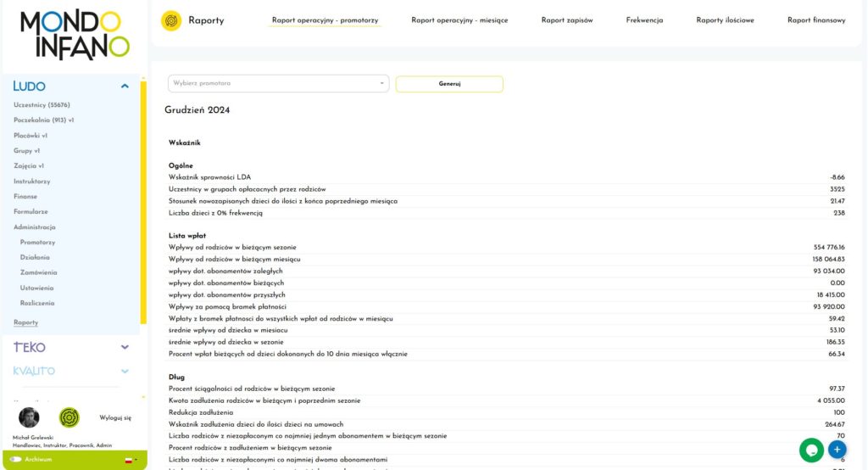The height and width of the screenshot is (470, 868).
Task: Open Promotorzy under Administracja
Action: pyautogui.click(x=37, y=242)
